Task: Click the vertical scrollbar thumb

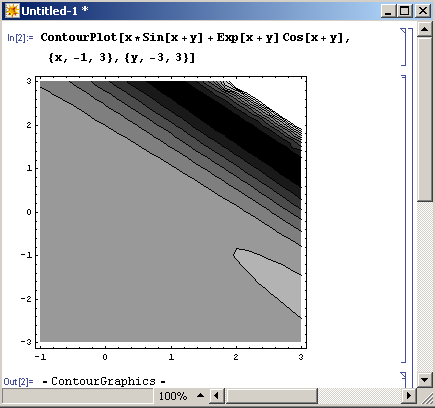Action: coord(425,119)
